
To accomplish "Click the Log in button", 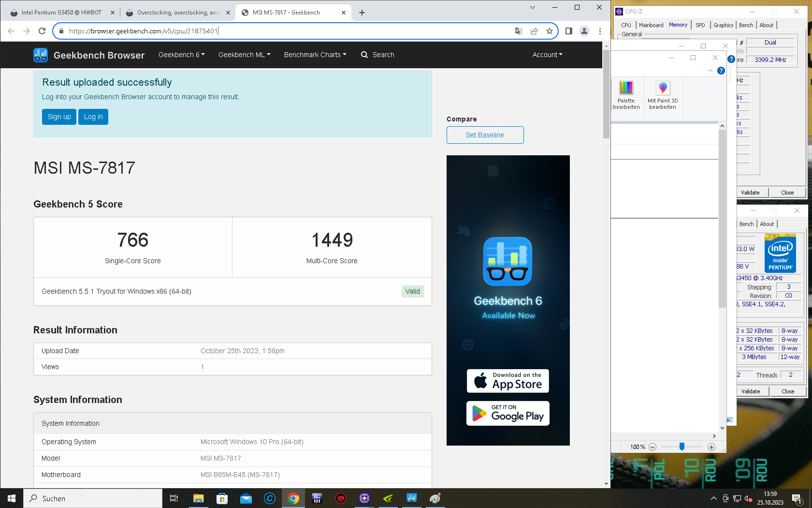I will click(93, 117).
